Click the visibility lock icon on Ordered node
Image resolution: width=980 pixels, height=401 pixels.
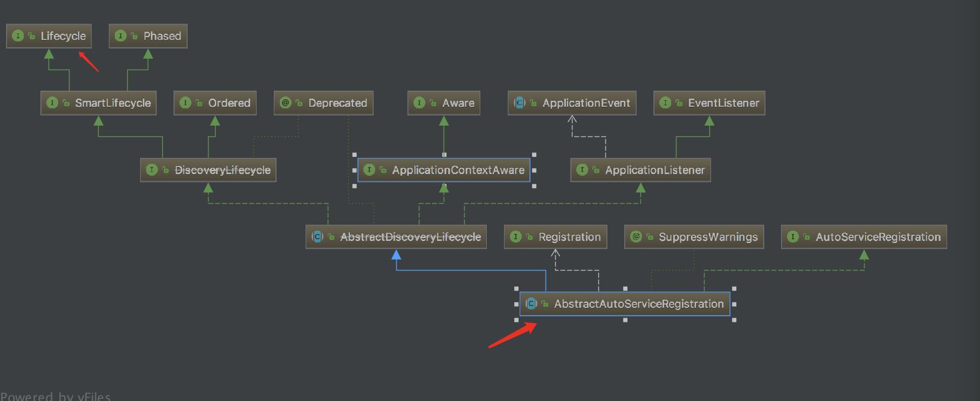(199, 103)
